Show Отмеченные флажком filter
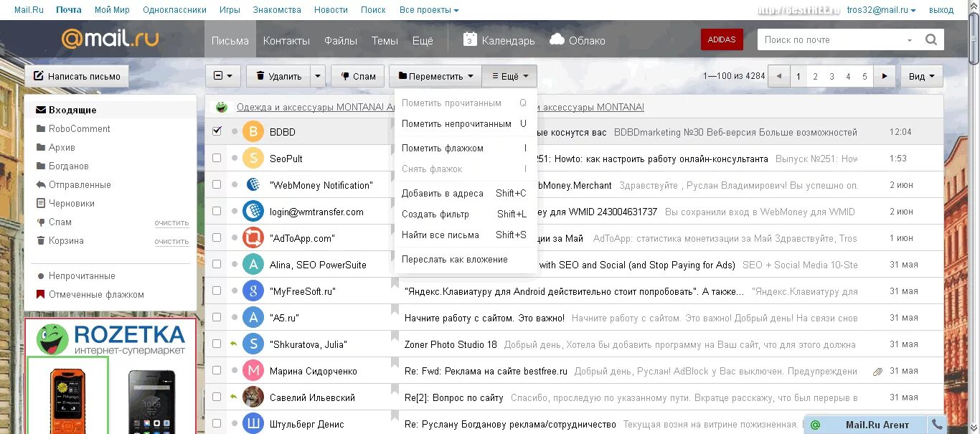This screenshot has width=980, height=434. [x=96, y=294]
